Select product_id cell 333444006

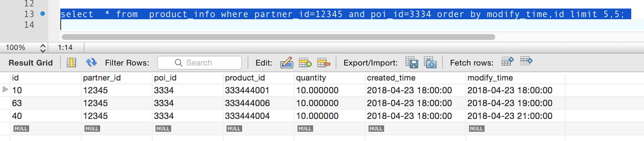[x=259, y=103]
